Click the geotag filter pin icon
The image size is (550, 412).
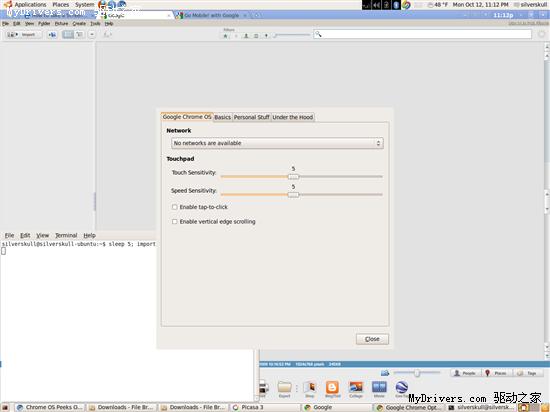pos(266,36)
